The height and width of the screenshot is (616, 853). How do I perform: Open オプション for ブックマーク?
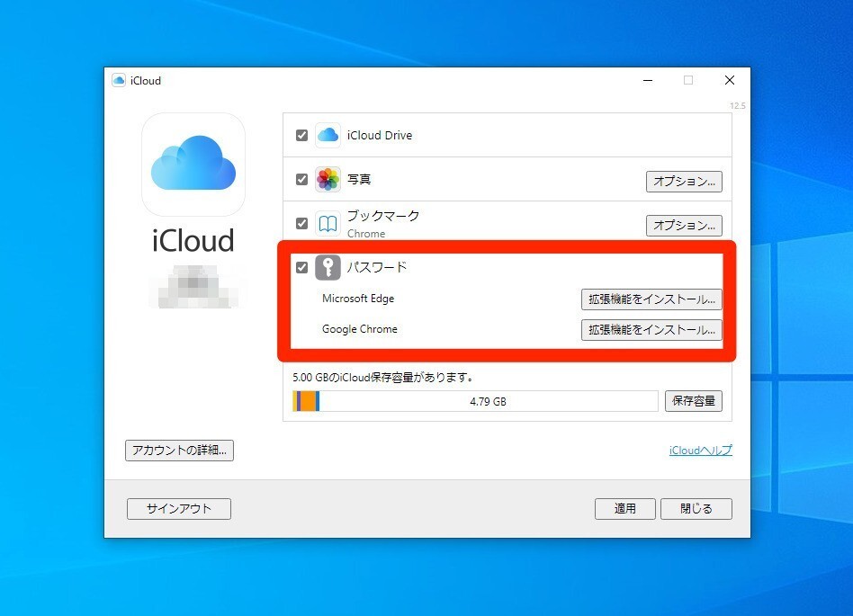684,225
